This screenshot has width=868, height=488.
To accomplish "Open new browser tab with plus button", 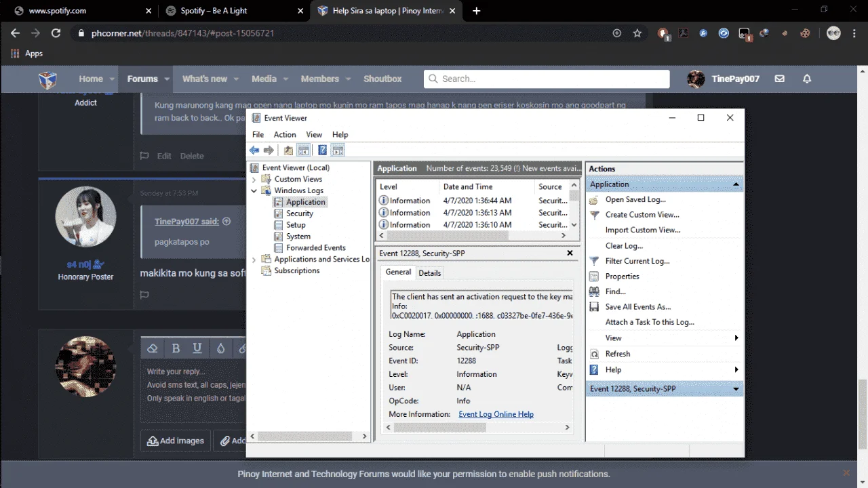I will (477, 11).
